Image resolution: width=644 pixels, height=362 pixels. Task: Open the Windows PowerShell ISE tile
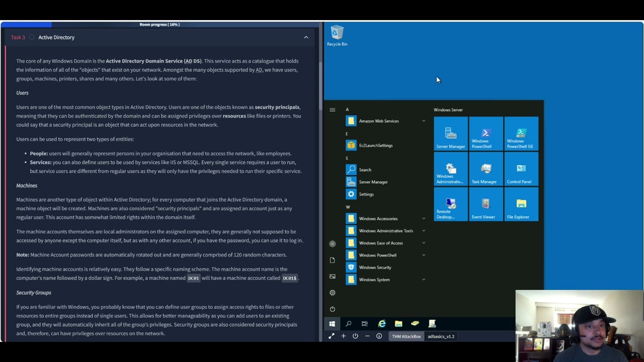521,133
